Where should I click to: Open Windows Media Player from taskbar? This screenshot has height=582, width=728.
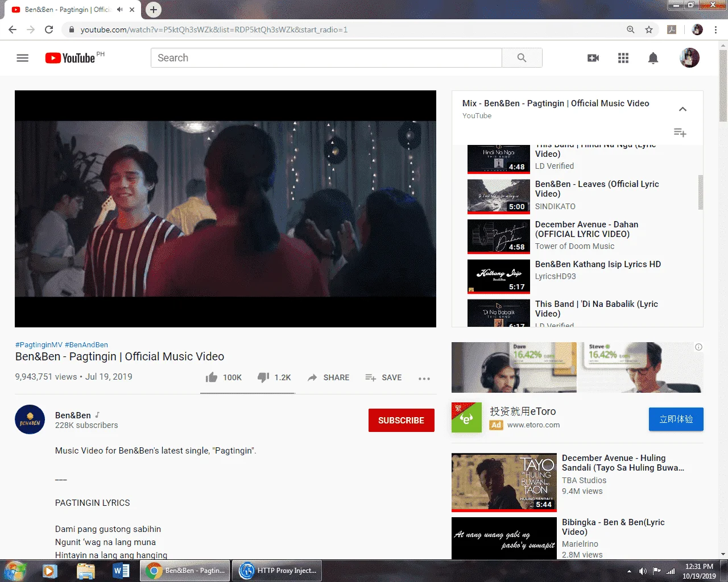[50, 571]
